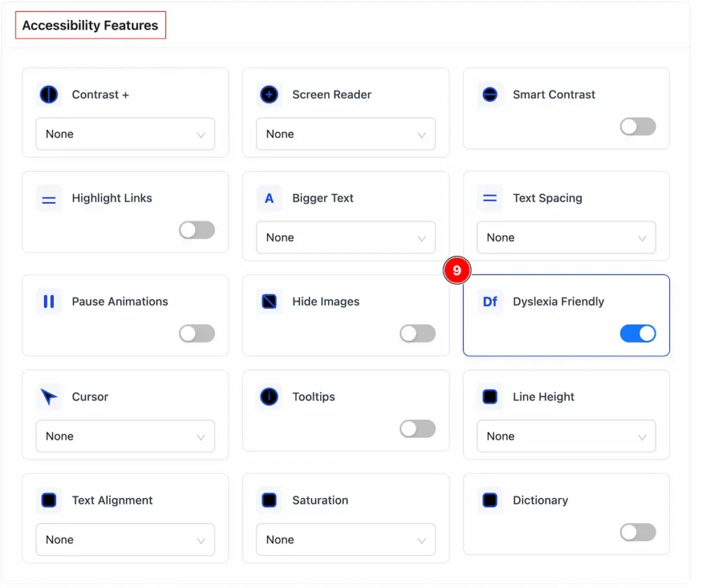
Task: Click the red number 9 badge
Action: [x=457, y=270]
